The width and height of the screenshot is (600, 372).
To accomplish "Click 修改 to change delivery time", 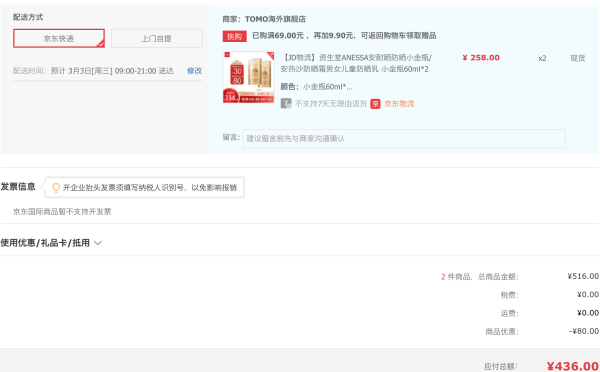I will [194, 71].
